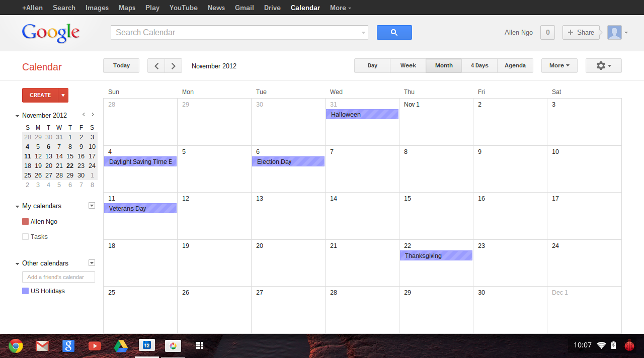Open My calendars options dropdown
Viewport: 644px width, 358px height.
[92, 206]
